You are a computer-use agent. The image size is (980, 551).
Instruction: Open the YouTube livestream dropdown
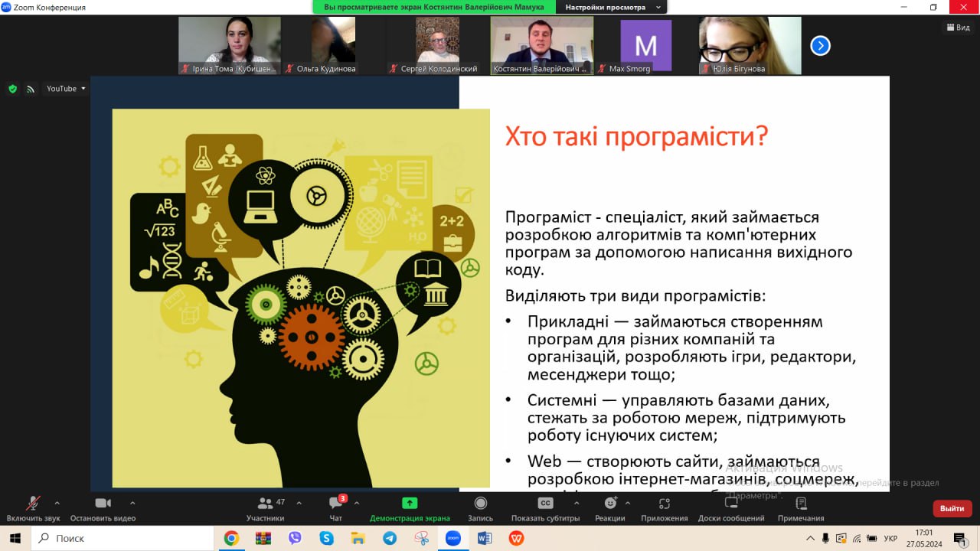coord(66,89)
